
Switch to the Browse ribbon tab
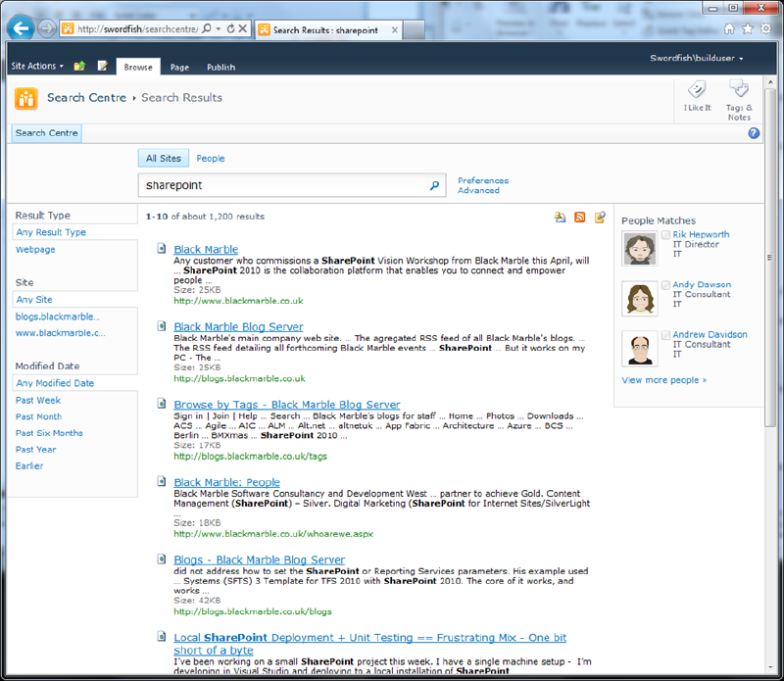pyautogui.click(x=138, y=67)
